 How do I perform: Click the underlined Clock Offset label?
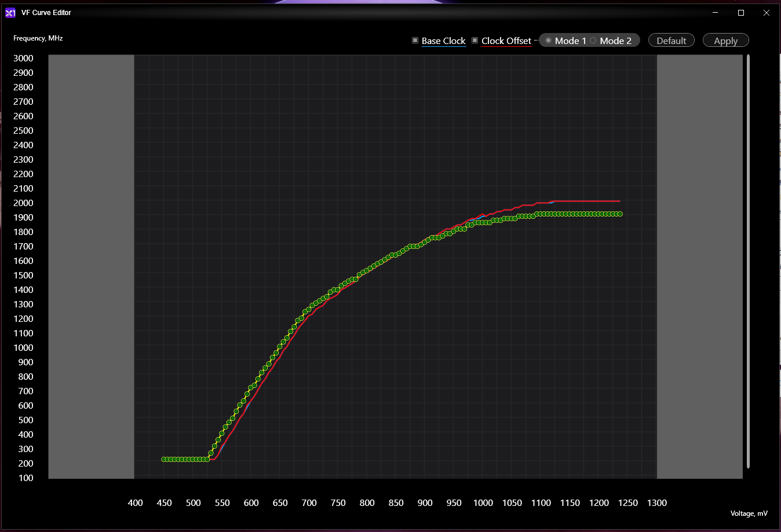[x=506, y=41]
